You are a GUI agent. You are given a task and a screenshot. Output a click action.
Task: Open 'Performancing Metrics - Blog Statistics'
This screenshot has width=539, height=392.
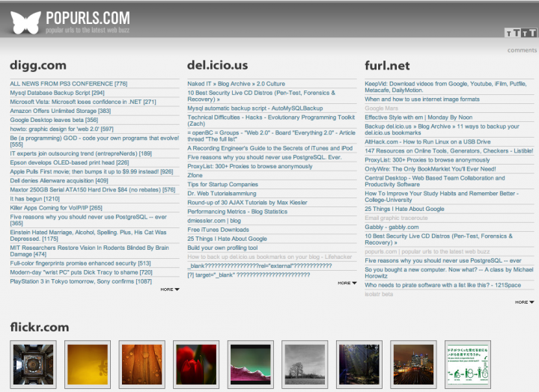[237, 212]
